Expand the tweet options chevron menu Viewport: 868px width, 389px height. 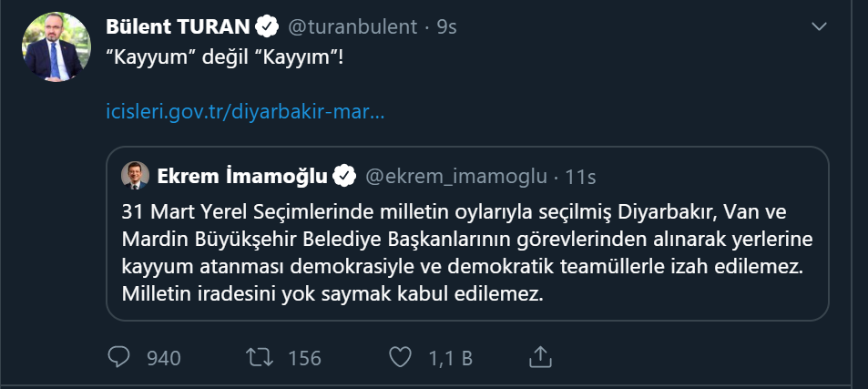[819, 26]
